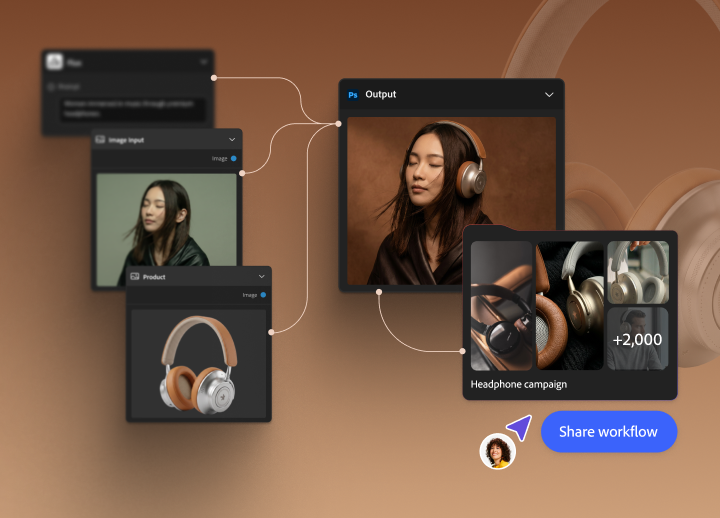The image size is (720, 518).
Task: Click the collaborator avatar near Share workflow
Action: (x=498, y=451)
